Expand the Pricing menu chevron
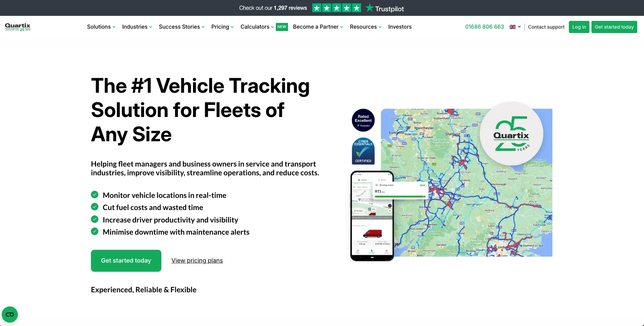The height and width of the screenshot is (326, 644). point(232,27)
